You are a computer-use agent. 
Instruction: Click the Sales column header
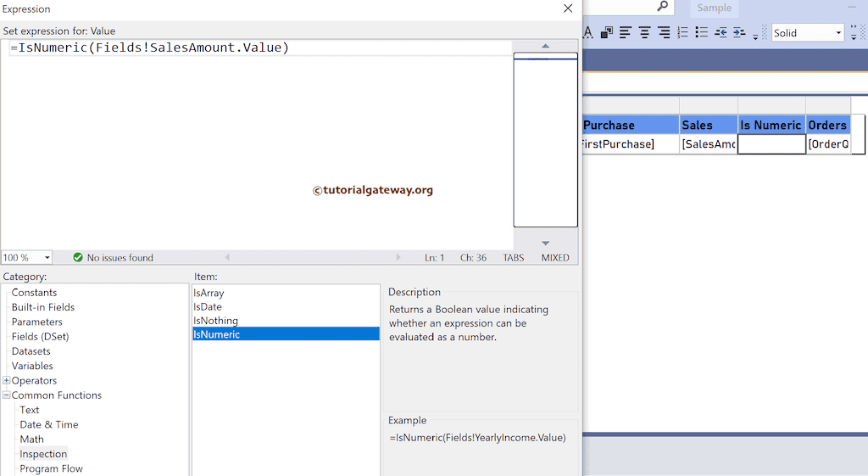(x=709, y=125)
